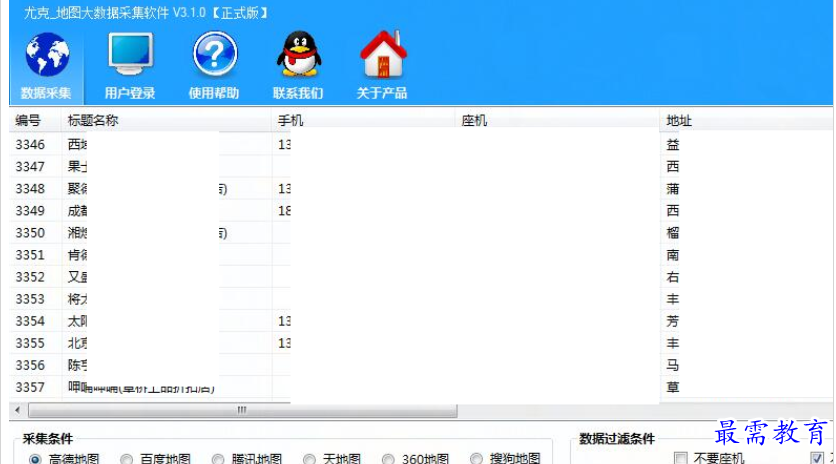Viewport: 836px width, 464px height.
Task: Select the 百度地图 radio button
Action: (x=126, y=459)
